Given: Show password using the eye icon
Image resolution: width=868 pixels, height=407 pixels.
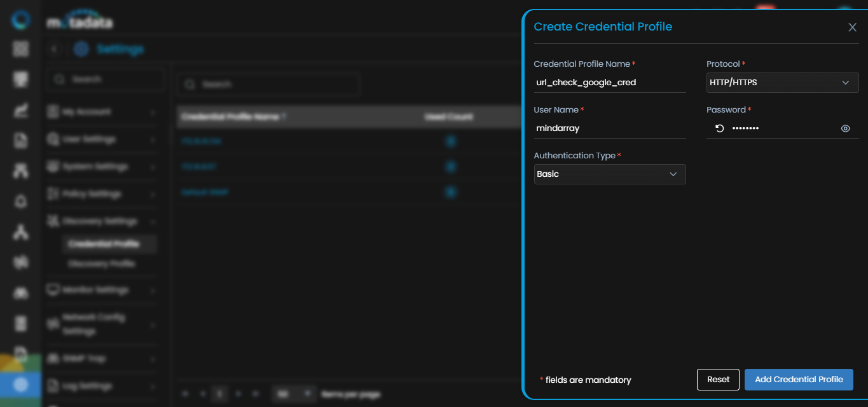Looking at the screenshot, I should 846,128.
